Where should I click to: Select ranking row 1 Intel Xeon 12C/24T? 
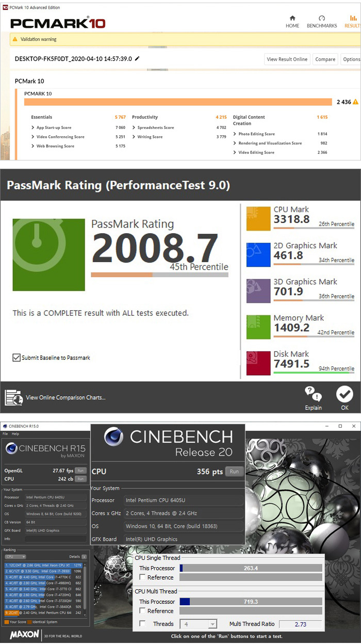[43, 565]
